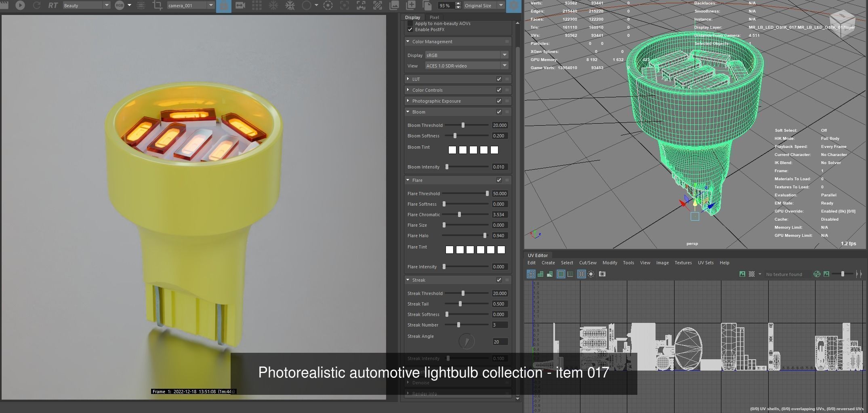
Task: Click the highlighted lock camera icon
Action: tap(224, 6)
